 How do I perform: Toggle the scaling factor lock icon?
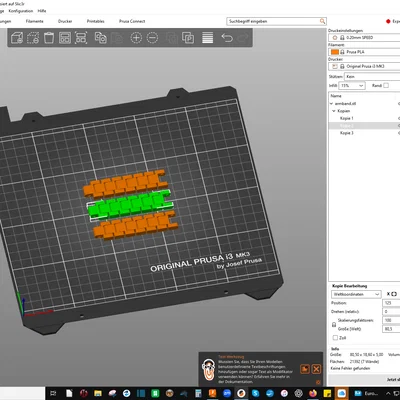[334, 324]
